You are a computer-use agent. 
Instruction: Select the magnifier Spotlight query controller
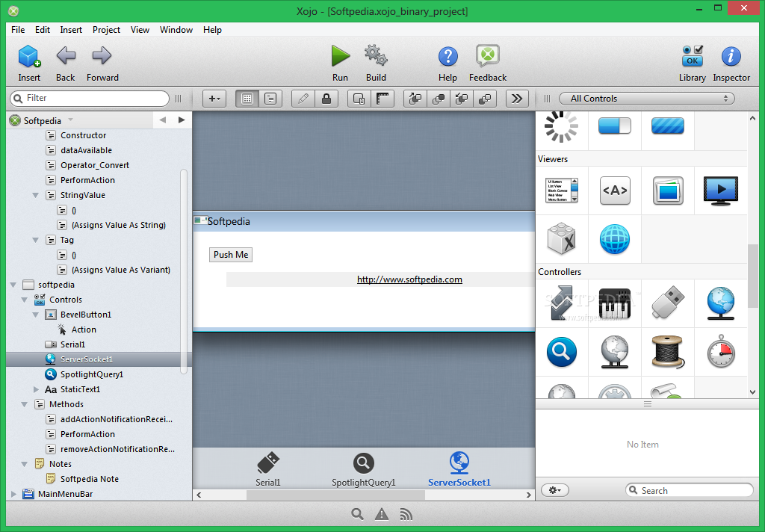562,352
